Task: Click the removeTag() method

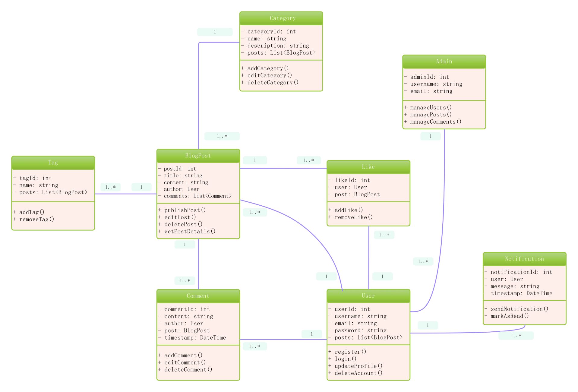Action: pos(36,220)
